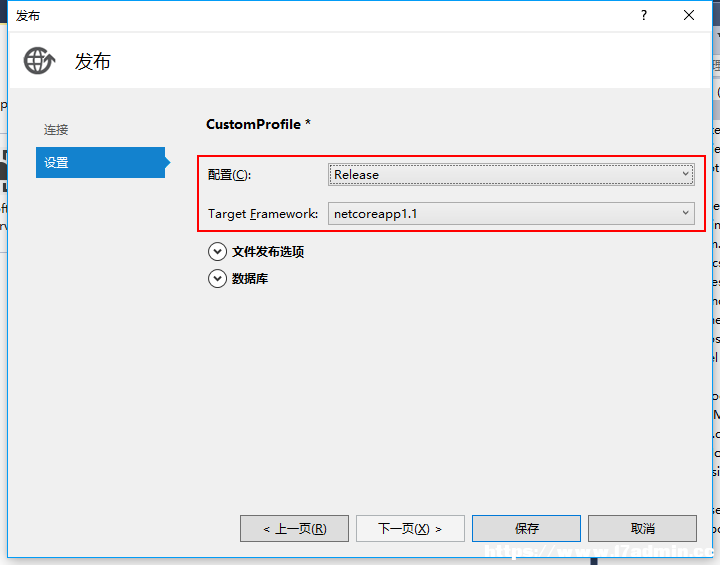Viewport: 720px width, 565px height.
Task: Go back with 上一页 button
Action: [x=294, y=529]
